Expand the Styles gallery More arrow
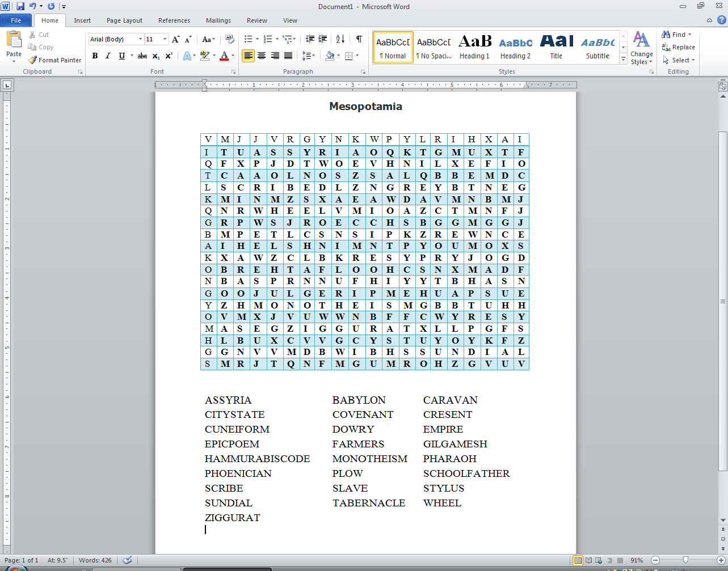Image resolution: width=728 pixels, height=571 pixels. click(x=623, y=58)
